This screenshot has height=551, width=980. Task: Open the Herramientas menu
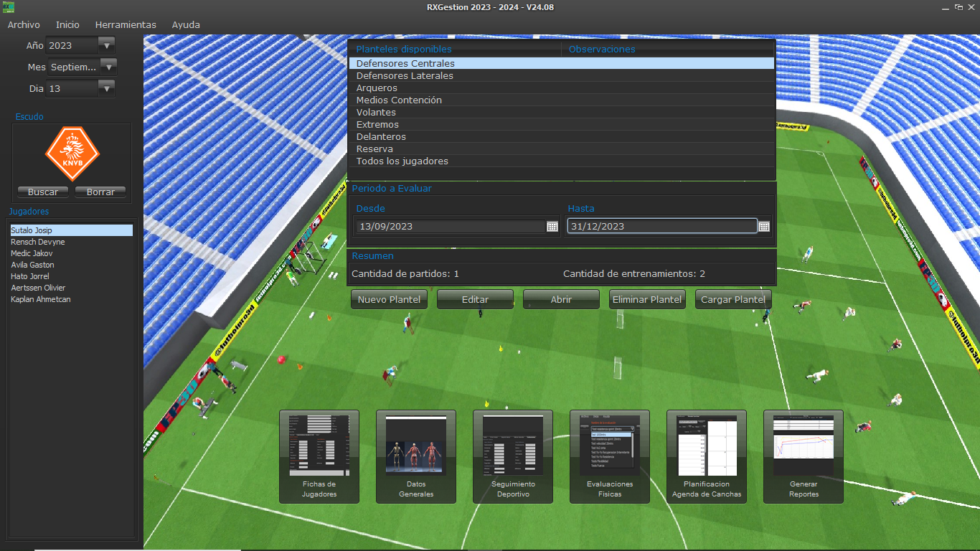pos(126,24)
